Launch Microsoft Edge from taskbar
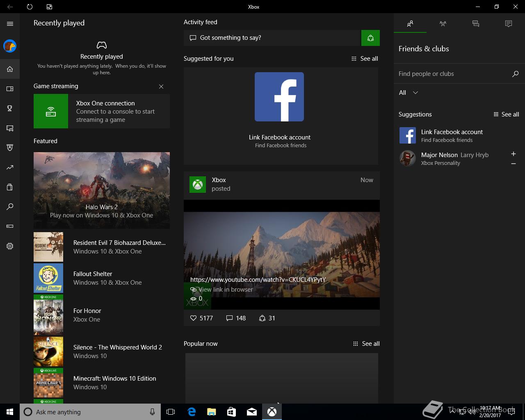Image resolution: width=525 pixels, height=420 pixels. coord(192,412)
